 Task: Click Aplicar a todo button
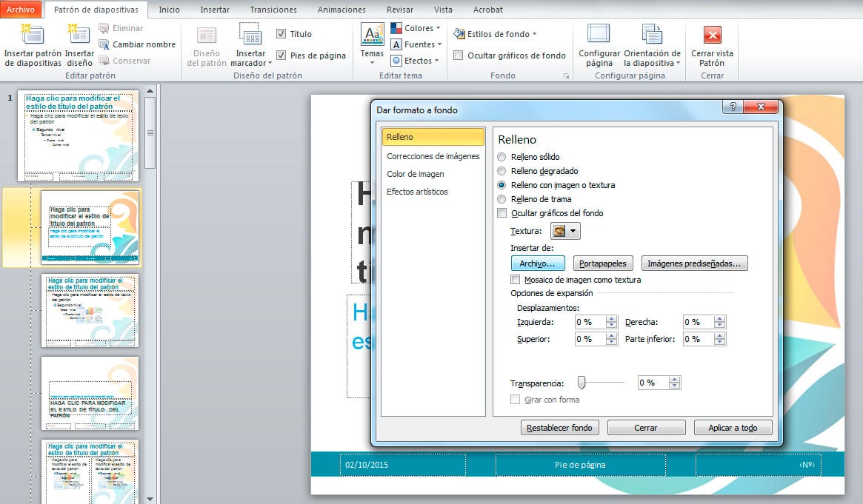pos(733,428)
